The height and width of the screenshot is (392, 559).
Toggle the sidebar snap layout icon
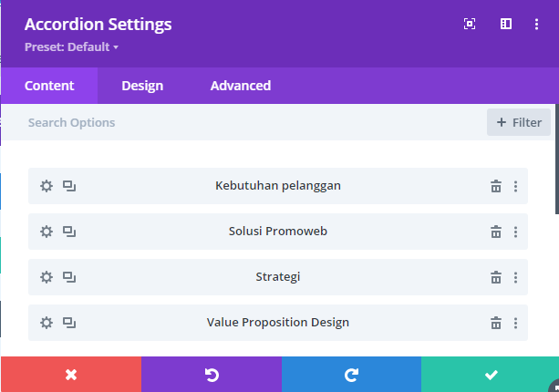click(506, 24)
